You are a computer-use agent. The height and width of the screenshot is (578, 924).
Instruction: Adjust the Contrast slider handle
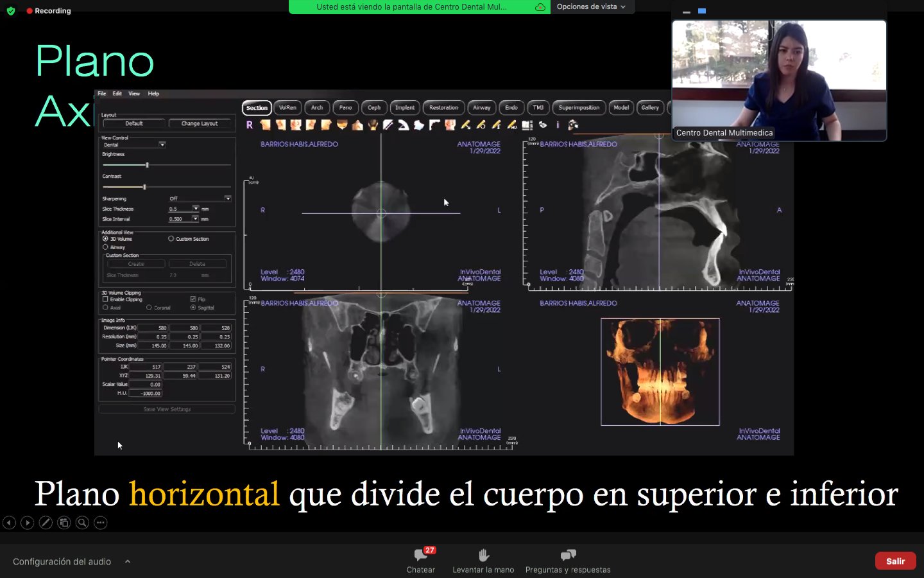pyautogui.click(x=144, y=187)
